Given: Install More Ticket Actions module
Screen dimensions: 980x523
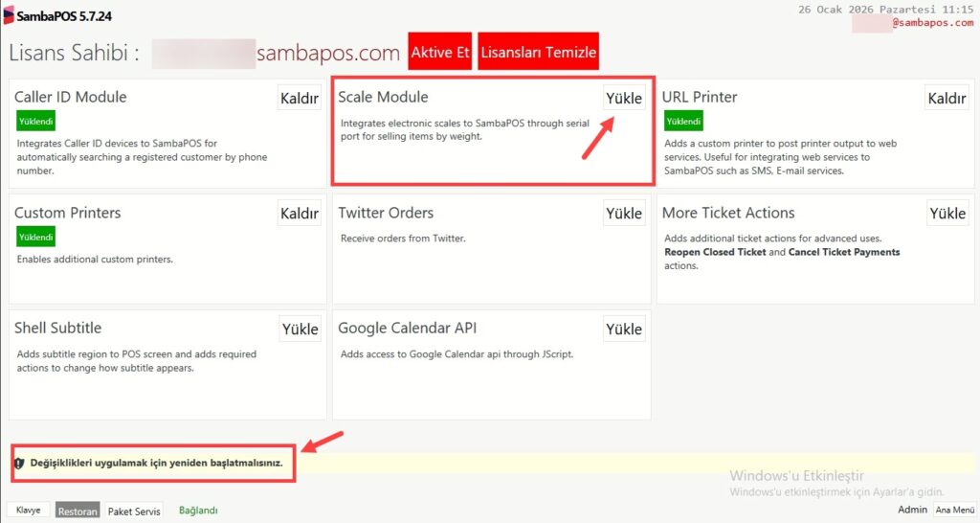Looking at the screenshot, I should pos(947,214).
